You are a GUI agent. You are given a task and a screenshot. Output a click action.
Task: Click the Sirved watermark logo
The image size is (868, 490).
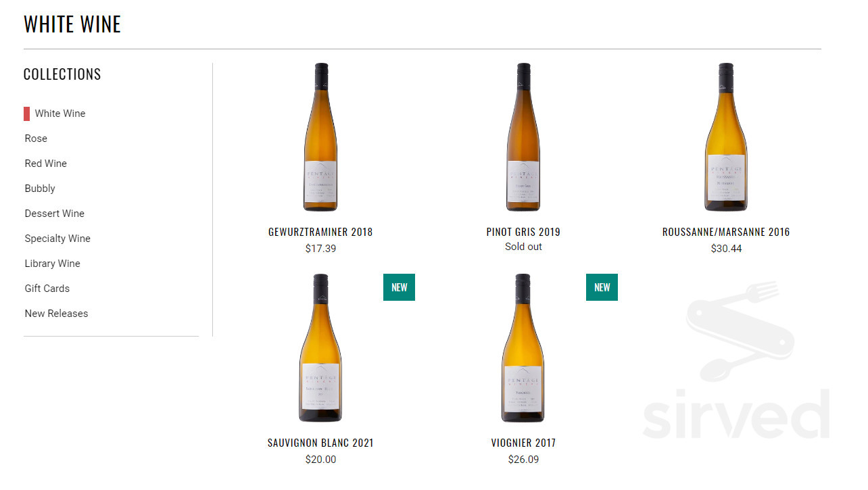(x=737, y=365)
